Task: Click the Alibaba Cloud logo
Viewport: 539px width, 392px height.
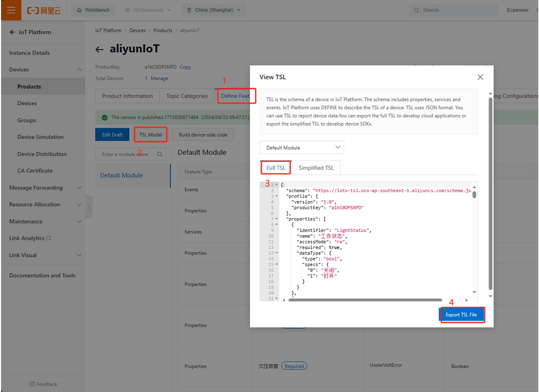Action: coord(44,10)
